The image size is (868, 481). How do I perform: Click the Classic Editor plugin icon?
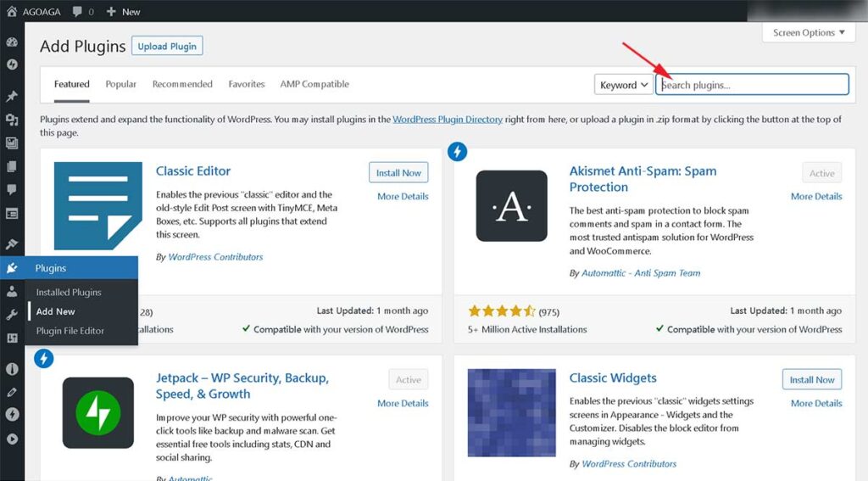[98, 205]
